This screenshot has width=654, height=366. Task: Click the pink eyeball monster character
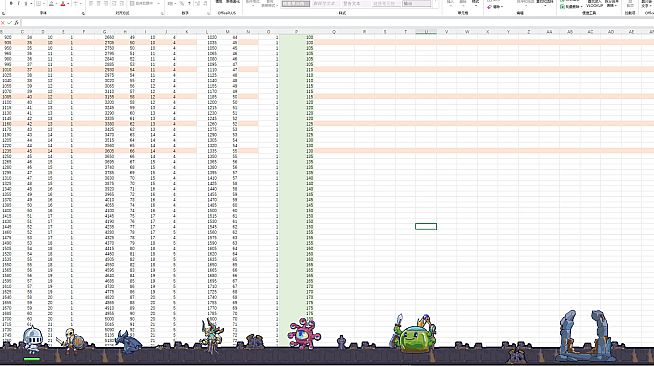(304, 333)
